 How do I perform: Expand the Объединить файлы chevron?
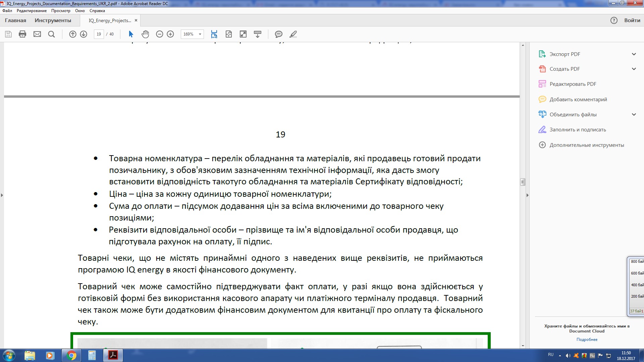(x=634, y=115)
